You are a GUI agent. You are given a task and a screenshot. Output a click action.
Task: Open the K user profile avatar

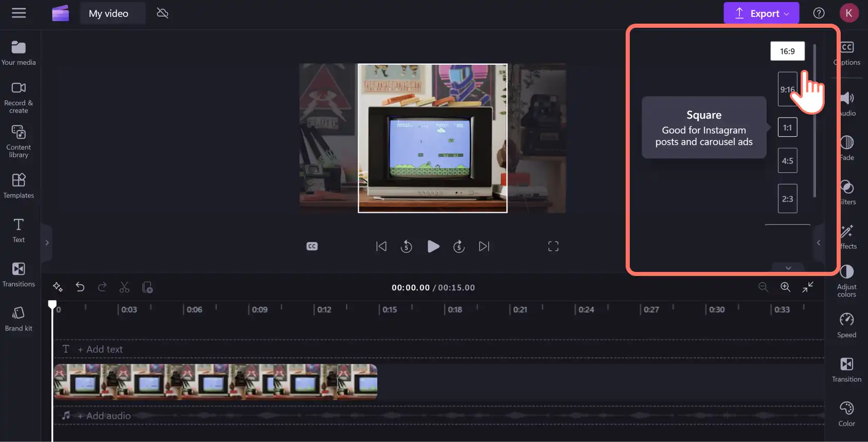click(x=849, y=13)
